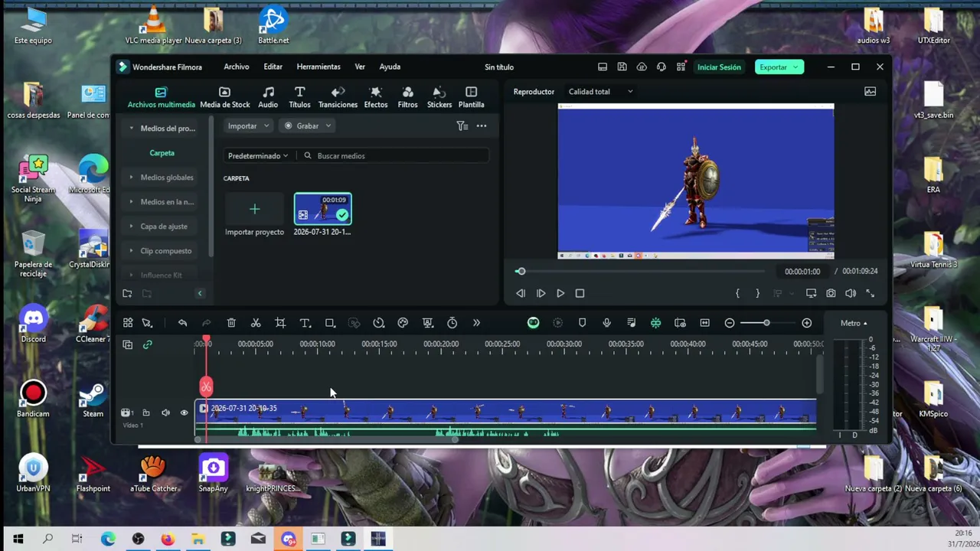
Task: Open the Archivo menu
Action: [237, 67]
